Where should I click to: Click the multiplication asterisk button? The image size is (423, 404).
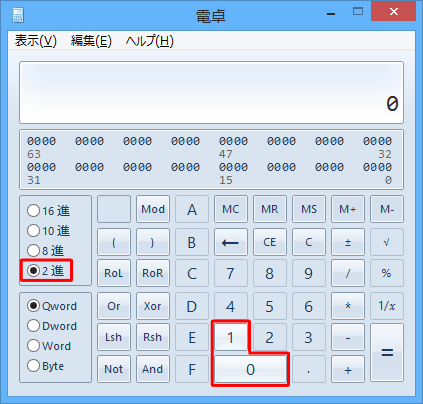(x=348, y=306)
